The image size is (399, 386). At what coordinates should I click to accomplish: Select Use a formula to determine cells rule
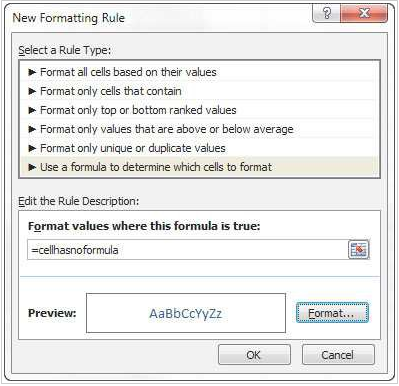point(200,167)
